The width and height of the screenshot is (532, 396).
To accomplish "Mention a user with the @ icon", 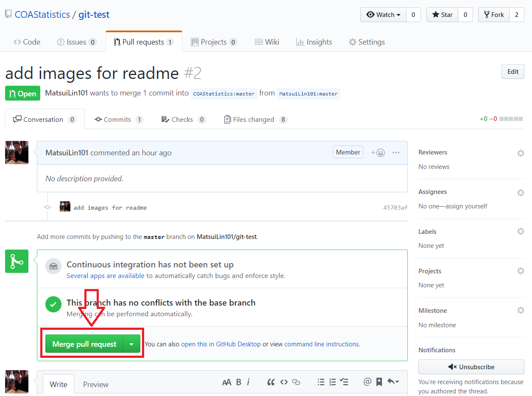I will tap(368, 382).
